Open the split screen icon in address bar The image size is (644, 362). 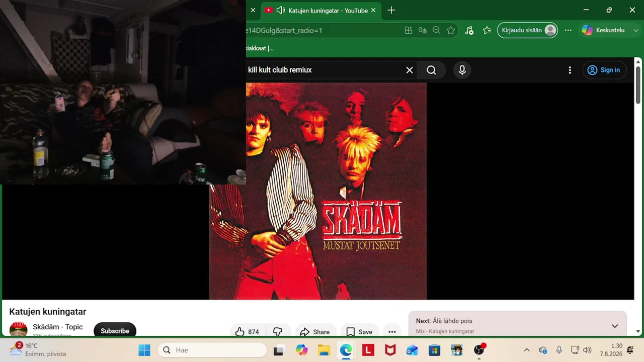click(x=409, y=30)
